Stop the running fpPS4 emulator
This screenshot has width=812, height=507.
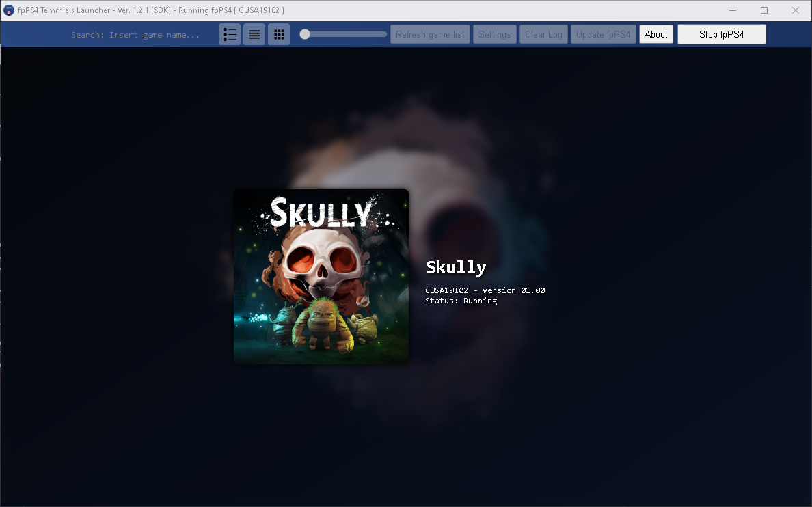[721, 33]
